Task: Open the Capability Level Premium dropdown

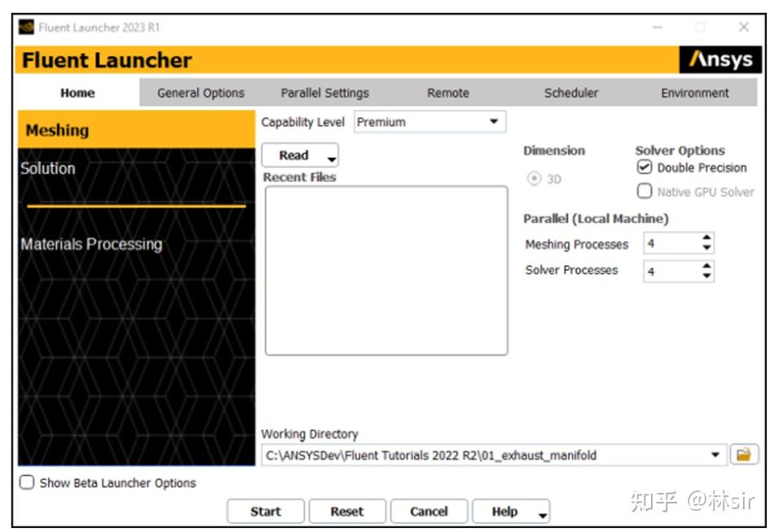Action: tap(430, 122)
